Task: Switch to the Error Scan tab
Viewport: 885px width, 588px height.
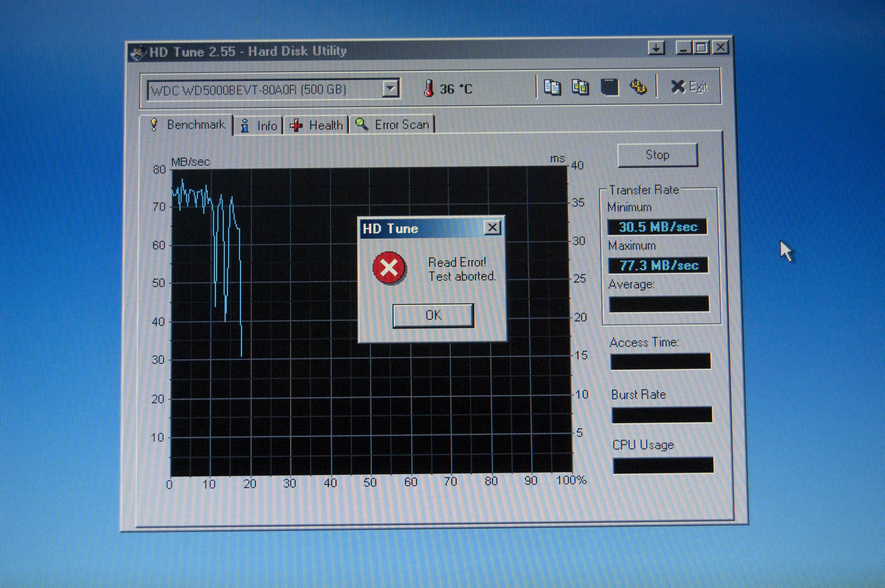Action: 392,125
